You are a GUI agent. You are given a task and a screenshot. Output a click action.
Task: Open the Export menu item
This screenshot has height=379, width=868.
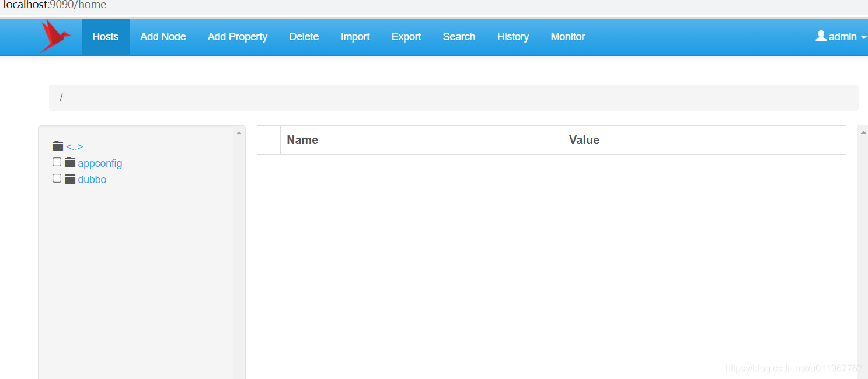coord(406,37)
